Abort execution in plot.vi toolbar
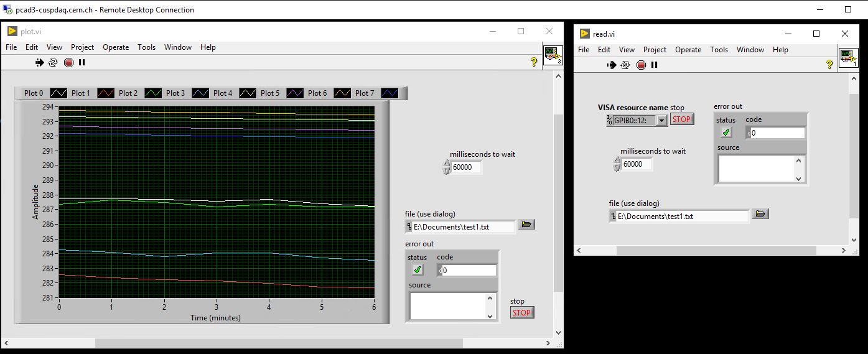Viewport: 868px width, 354px height. [x=68, y=62]
